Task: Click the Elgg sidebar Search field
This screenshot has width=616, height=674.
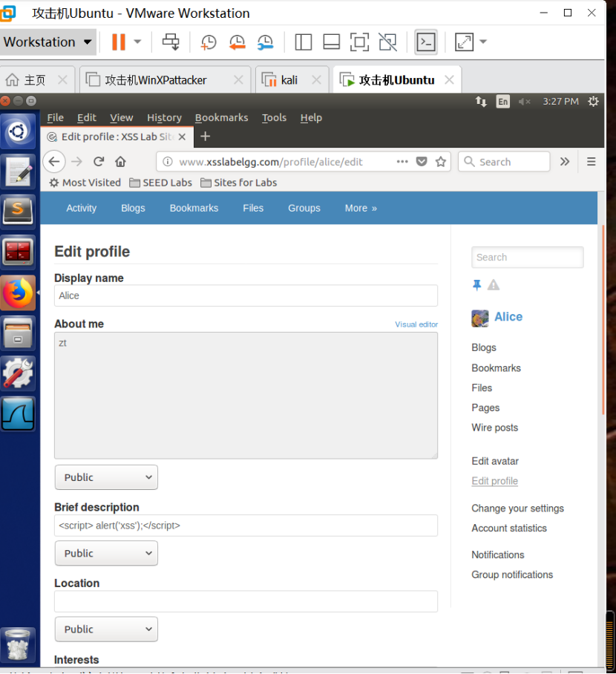Action: point(528,257)
